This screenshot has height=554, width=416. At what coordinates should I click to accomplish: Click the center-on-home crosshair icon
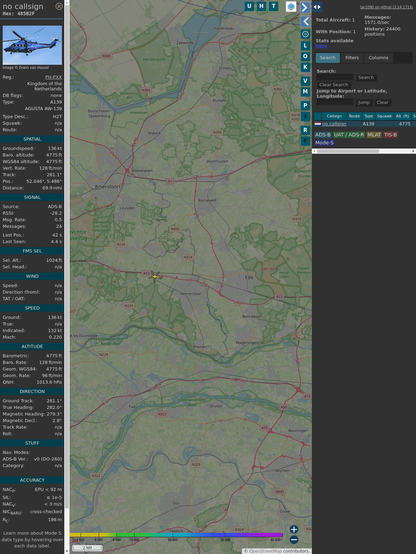tap(305, 34)
